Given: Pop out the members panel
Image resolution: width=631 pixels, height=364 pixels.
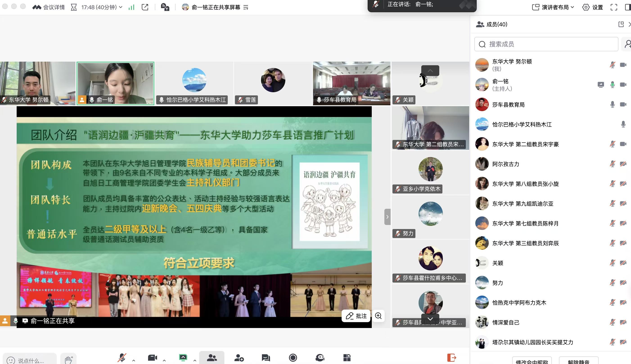Looking at the screenshot, I should 621,24.
